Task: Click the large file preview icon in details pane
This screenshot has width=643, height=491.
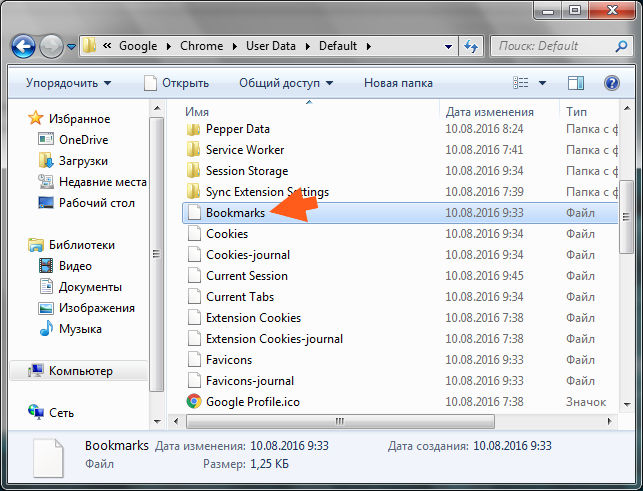Action: (48, 458)
